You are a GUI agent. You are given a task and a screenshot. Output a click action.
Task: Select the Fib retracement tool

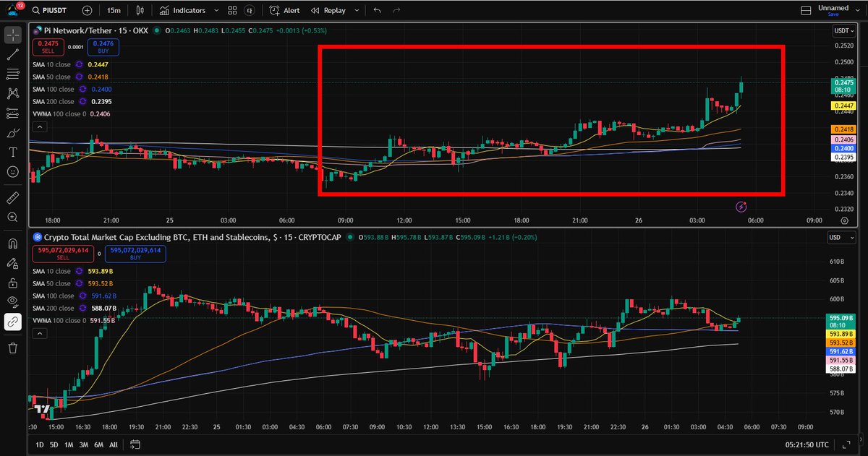coord(13,74)
